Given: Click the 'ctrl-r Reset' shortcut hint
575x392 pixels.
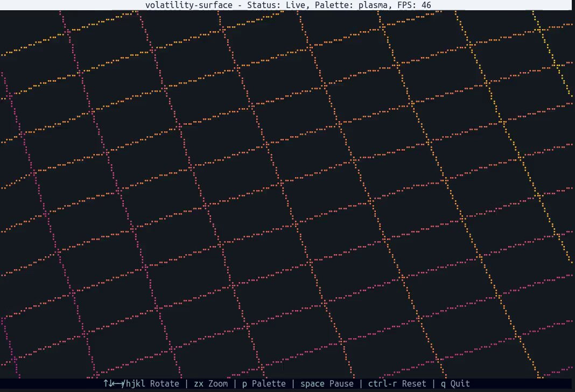Looking at the screenshot, I should (x=397, y=383).
